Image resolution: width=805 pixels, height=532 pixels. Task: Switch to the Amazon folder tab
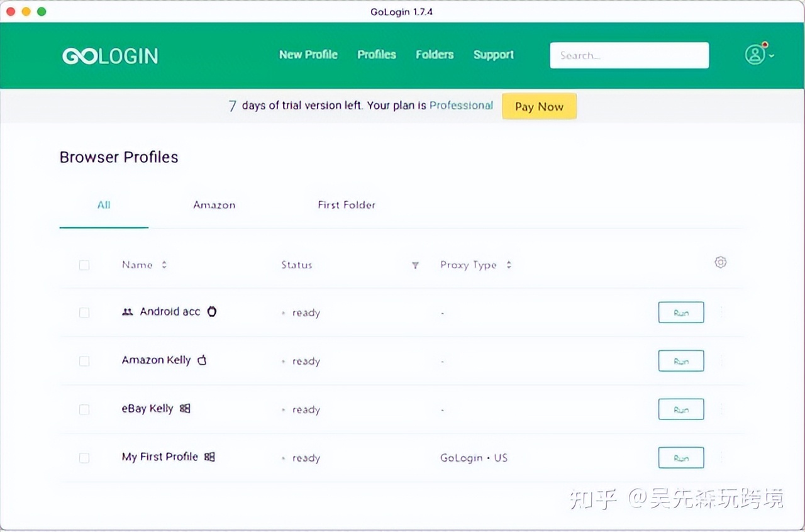[x=214, y=205]
